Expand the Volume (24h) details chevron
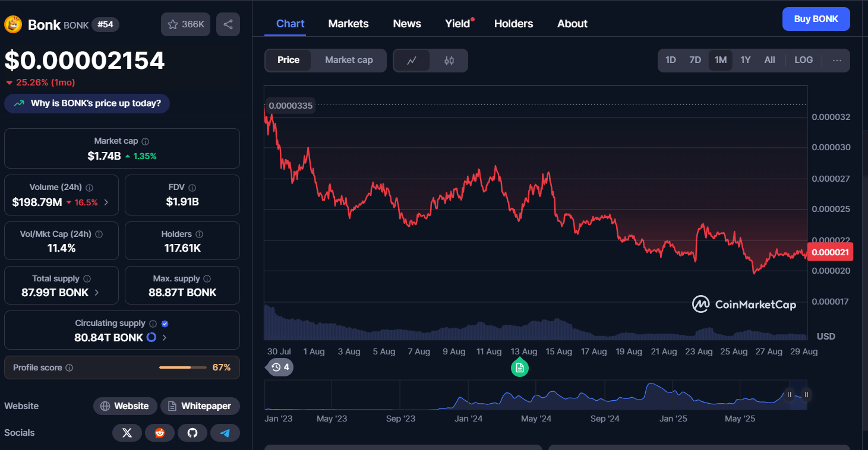The image size is (868, 450). click(106, 202)
